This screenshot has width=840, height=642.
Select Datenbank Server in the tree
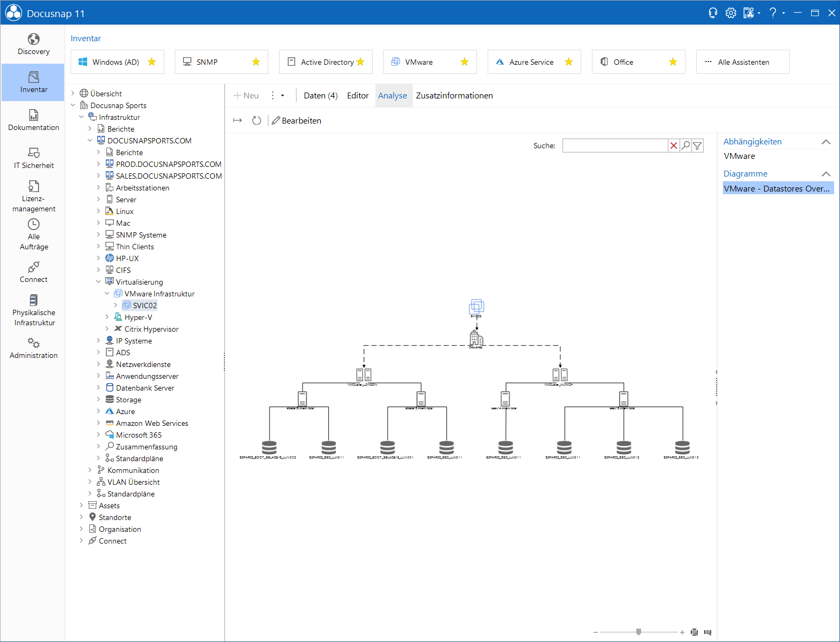(145, 388)
